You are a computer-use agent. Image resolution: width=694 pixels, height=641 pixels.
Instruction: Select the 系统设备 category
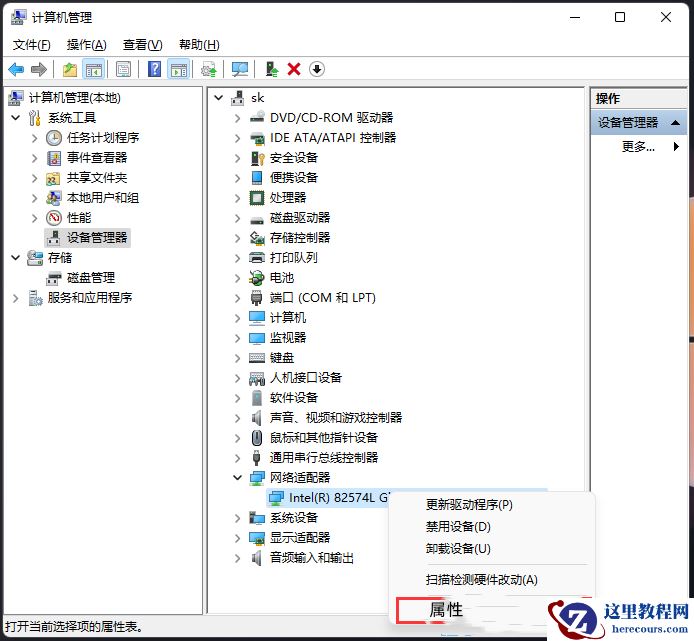pos(294,518)
